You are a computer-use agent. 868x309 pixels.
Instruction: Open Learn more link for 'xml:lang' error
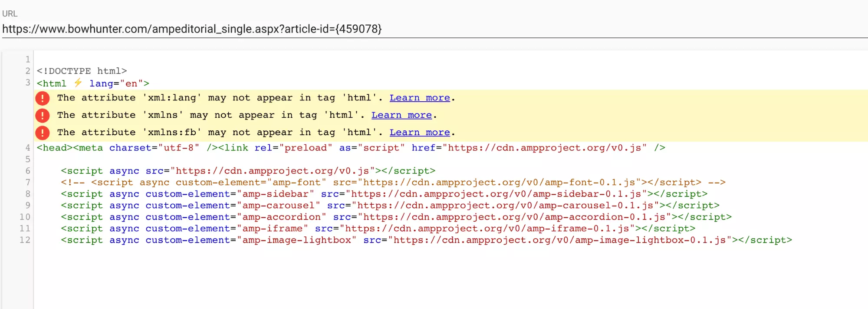point(420,98)
